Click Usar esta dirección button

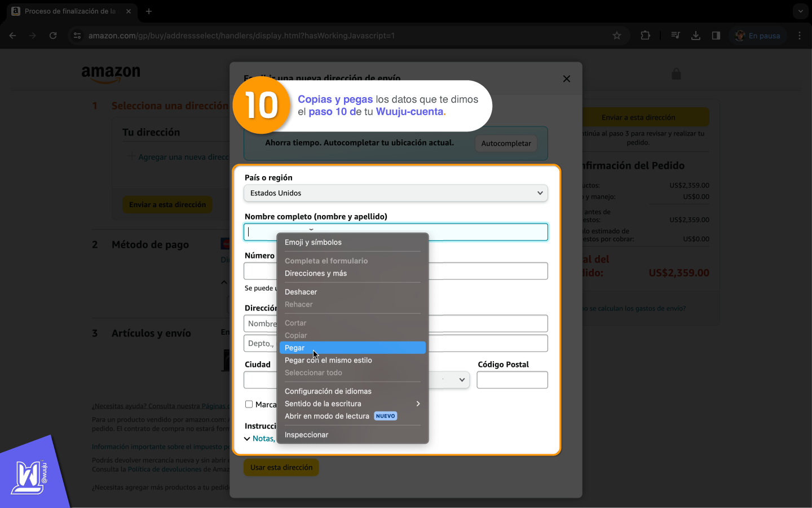[281, 467]
